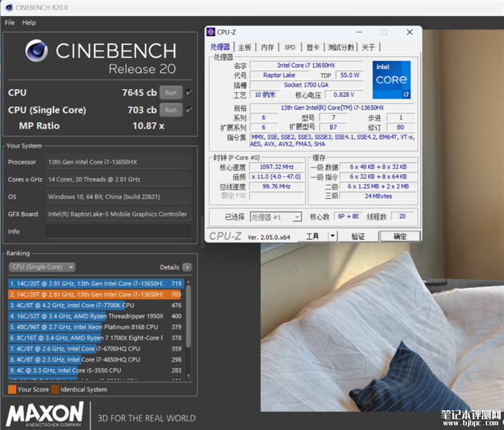Image resolution: width=504 pixels, height=430 pixels.
Task: Switch to the 处理器 tab in CPU-Z
Action: pos(220,47)
